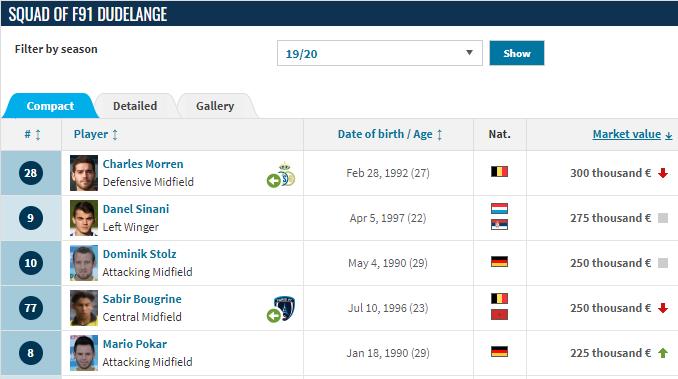
Task: Open the Gallery tab
Action: [x=215, y=106]
